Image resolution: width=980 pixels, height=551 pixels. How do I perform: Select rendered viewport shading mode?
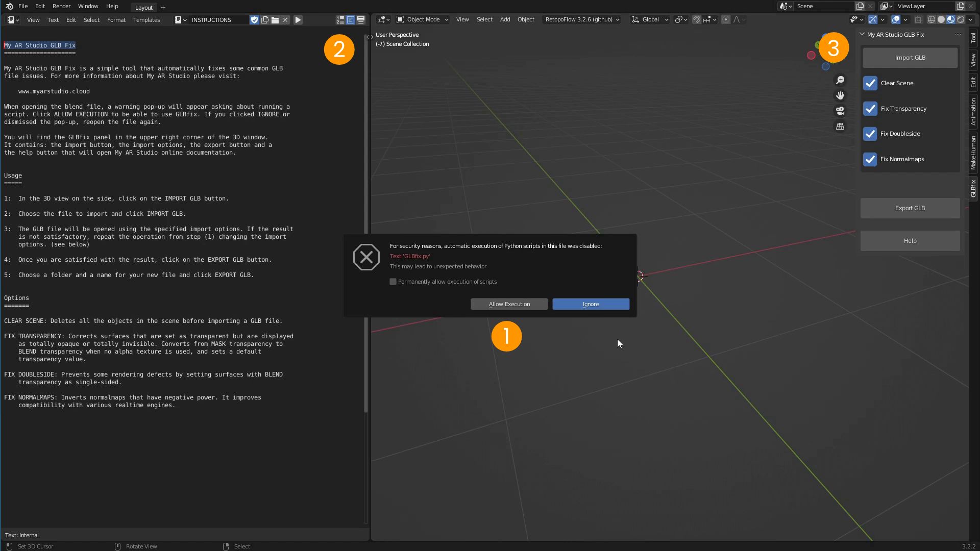[x=962, y=19]
